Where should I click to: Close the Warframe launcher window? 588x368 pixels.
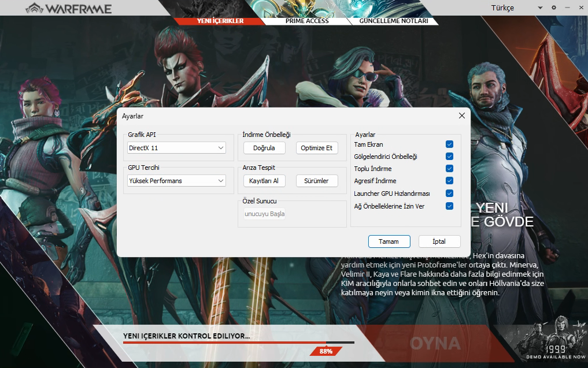pyautogui.click(x=581, y=8)
